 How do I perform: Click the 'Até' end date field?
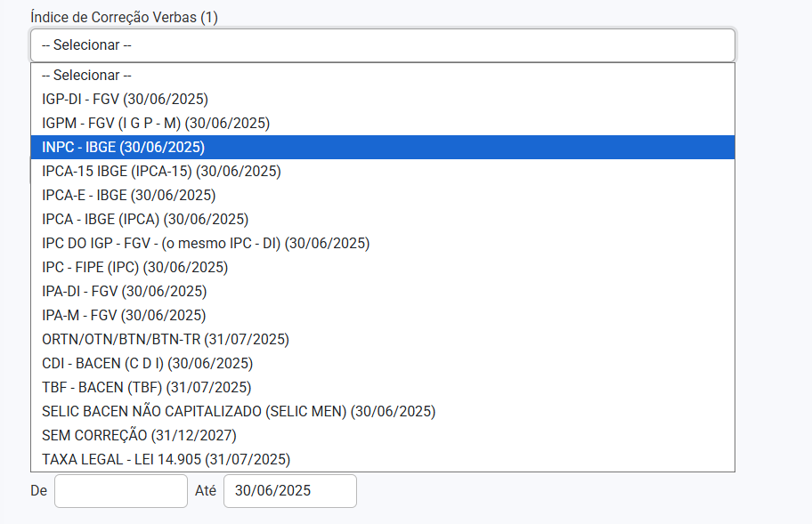289,491
